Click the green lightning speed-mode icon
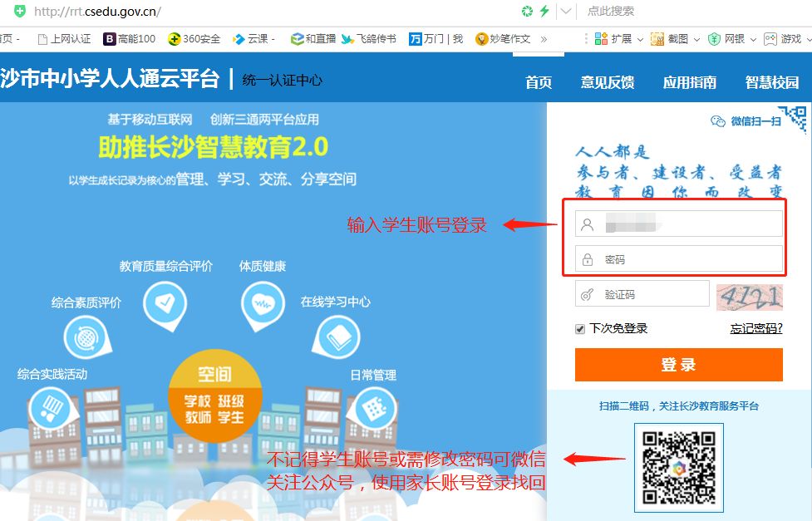812x521 pixels. [544, 11]
